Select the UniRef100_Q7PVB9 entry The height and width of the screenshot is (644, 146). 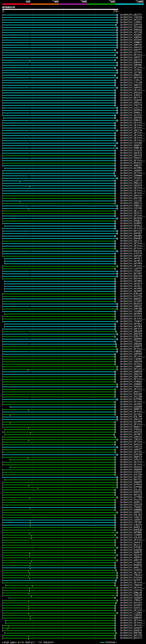tap(131, 487)
